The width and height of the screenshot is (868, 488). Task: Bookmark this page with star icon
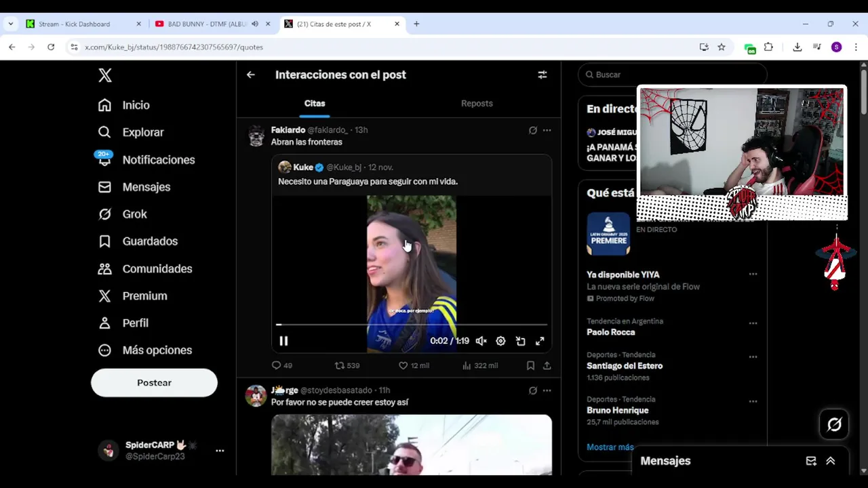coord(722,47)
